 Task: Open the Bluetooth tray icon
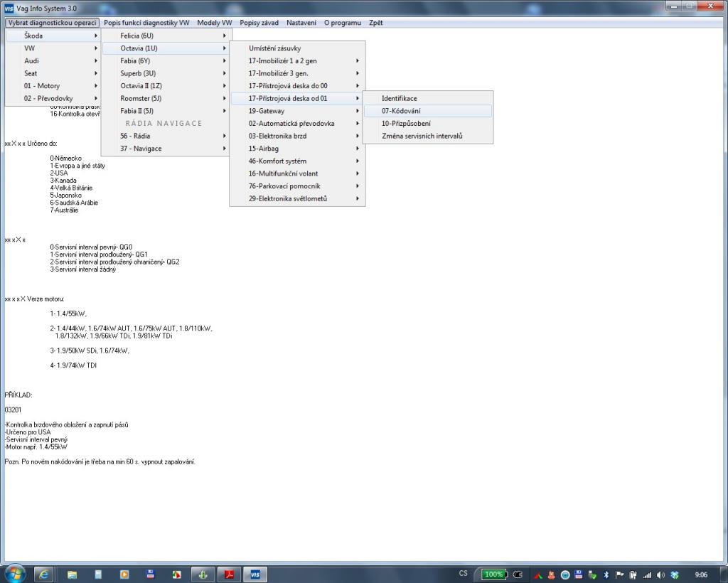[606, 575]
